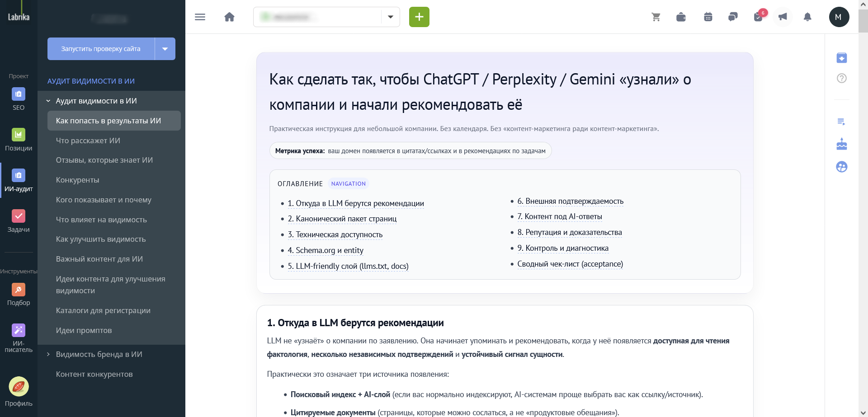
Task: Open the user avatar M menu
Action: 839,17
